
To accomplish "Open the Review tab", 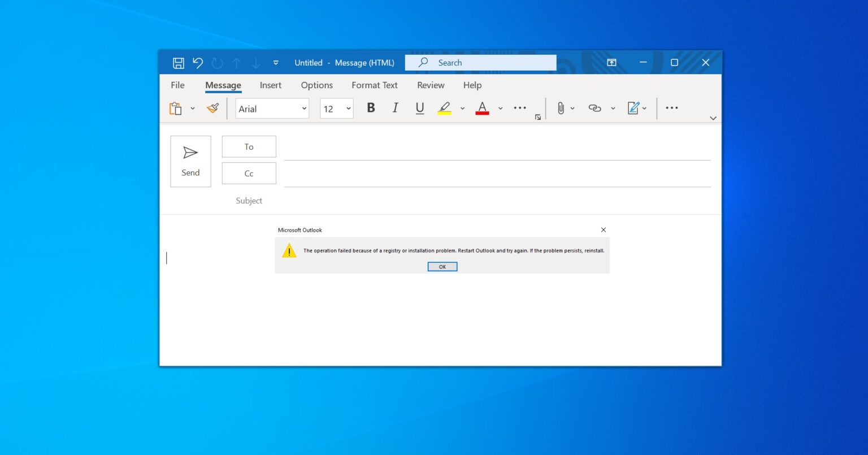I will 431,85.
